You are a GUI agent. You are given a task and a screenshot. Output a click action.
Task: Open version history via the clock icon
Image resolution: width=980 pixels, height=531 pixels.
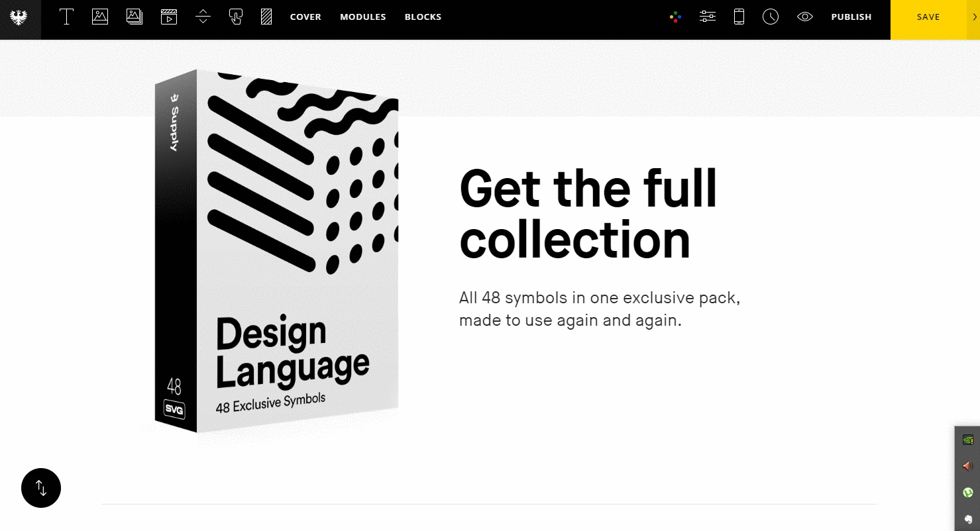pyautogui.click(x=770, y=17)
